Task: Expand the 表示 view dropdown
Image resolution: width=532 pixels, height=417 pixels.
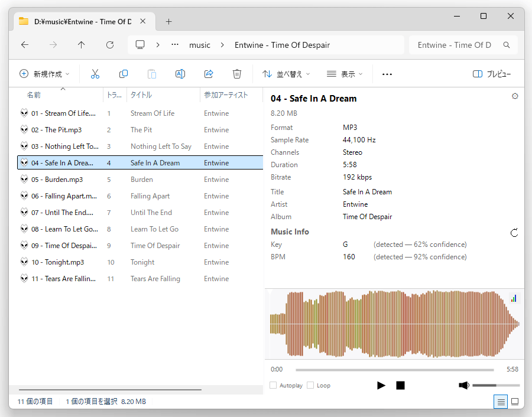Action: [345, 74]
